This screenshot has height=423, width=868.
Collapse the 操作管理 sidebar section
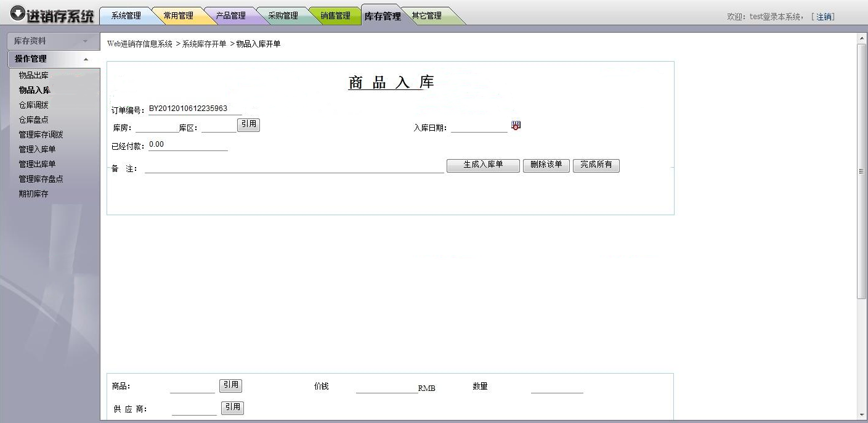coord(52,59)
